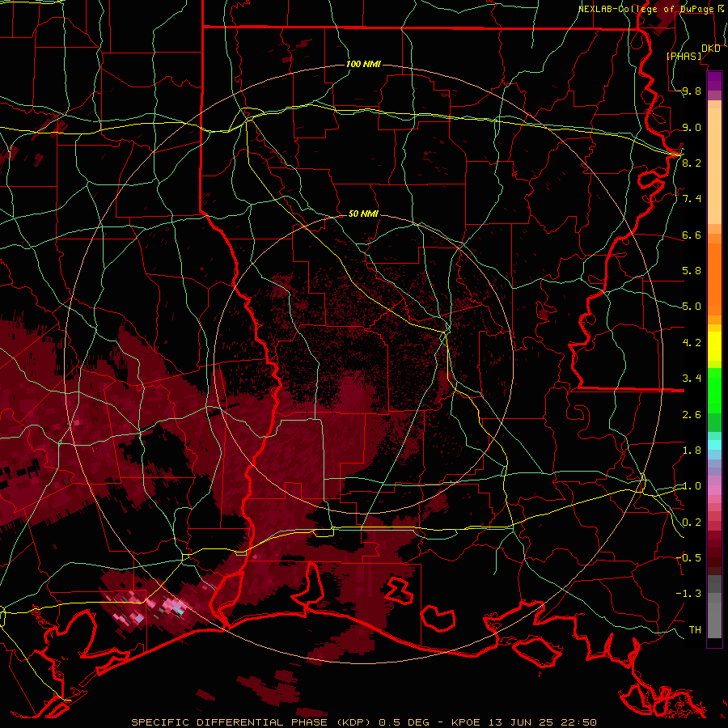Click the -0.5 value on the colorbar
The image size is (728, 728).
[688, 558]
